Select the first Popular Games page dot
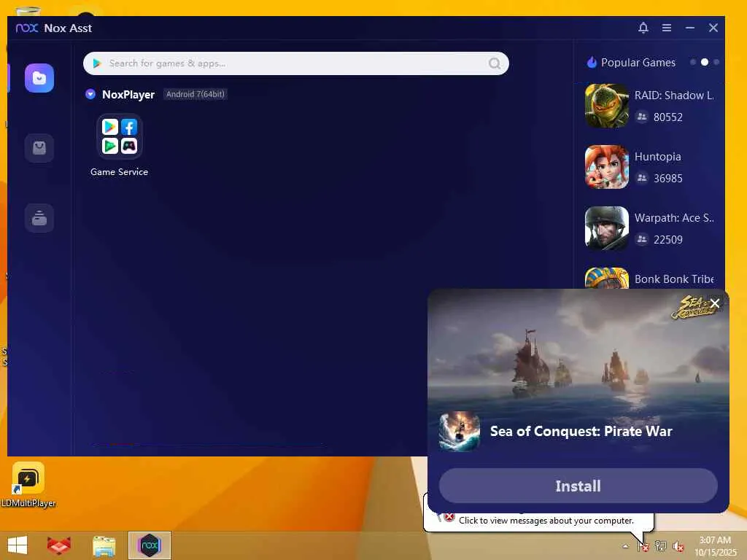The image size is (747, 560). (x=693, y=63)
